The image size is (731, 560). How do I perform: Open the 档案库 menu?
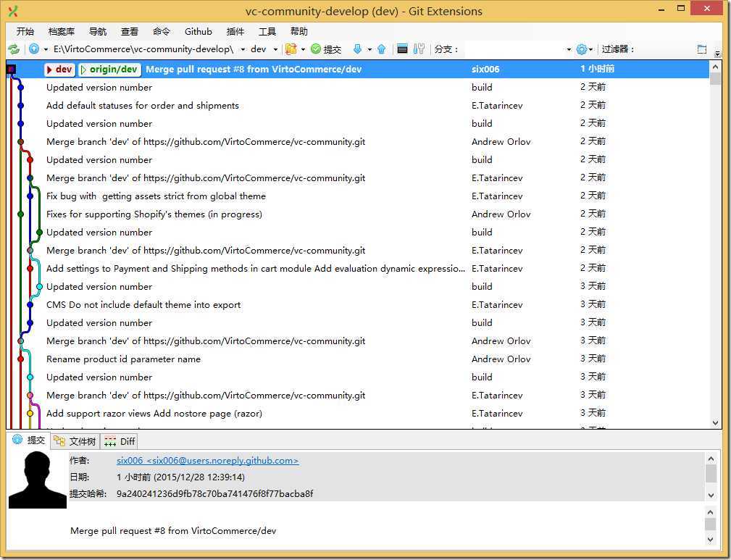61,31
